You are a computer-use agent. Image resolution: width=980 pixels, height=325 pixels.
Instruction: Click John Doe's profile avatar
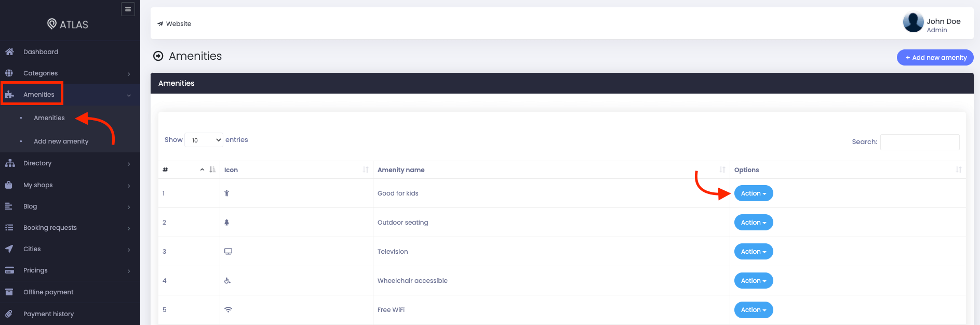tap(913, 22)
